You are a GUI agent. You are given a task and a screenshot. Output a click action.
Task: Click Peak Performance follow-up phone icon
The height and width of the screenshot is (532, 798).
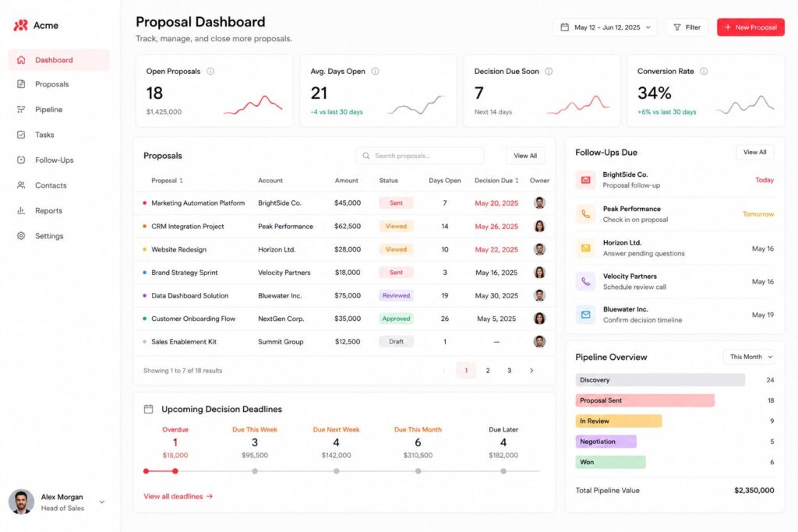586,214
